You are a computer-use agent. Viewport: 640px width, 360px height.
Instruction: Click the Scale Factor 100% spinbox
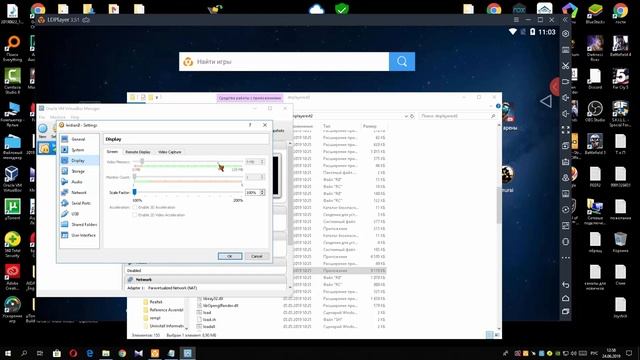(x=255, y=192)
